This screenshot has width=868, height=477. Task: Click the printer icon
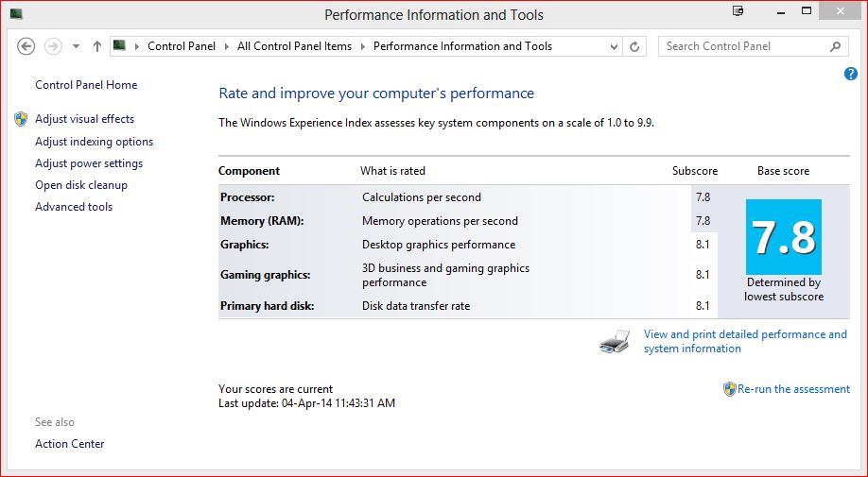click(x=615, y=342)
